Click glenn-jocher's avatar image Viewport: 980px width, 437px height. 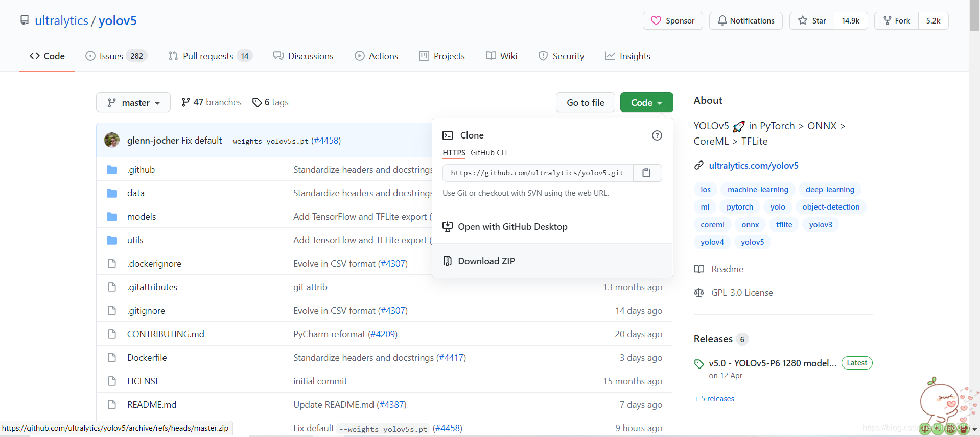(x=112, y=140)
